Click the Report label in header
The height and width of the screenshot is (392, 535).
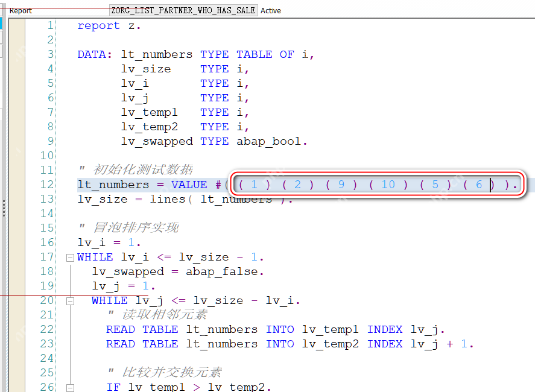[x=21, y=11]
